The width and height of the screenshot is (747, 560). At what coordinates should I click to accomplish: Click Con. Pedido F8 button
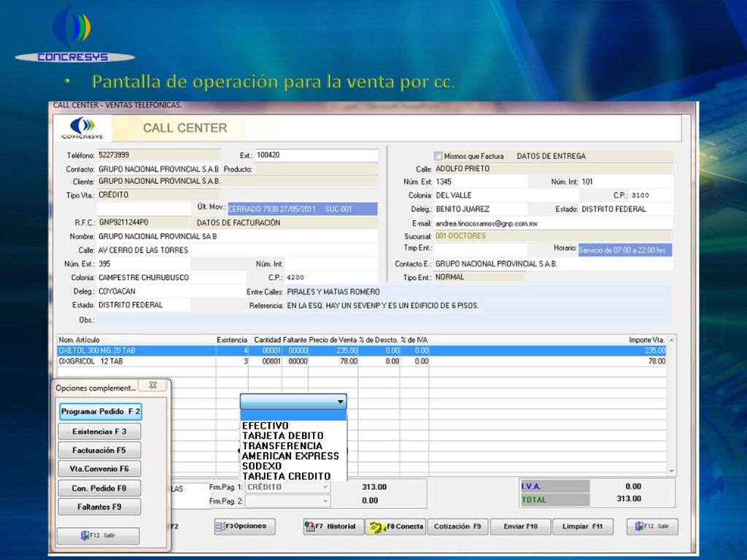[x=99, y=488]
